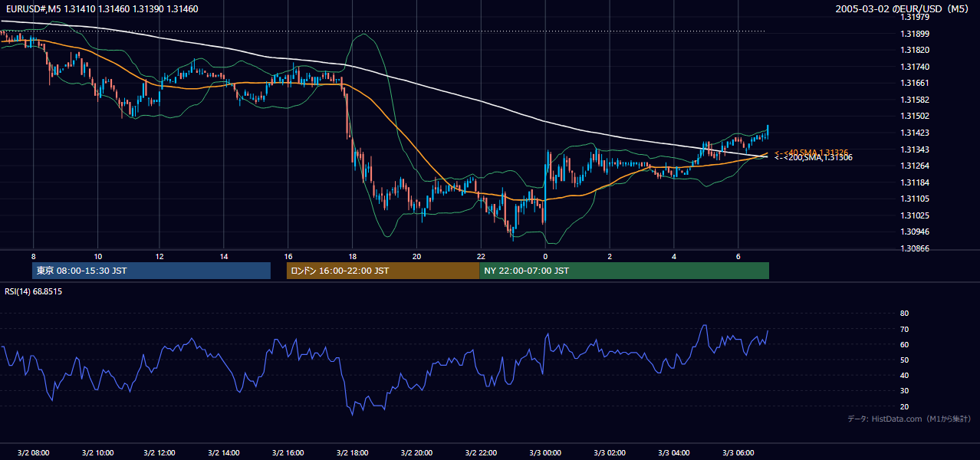Viewport: 980px width, 460px height.
Task: Click RSI scale value 80
Action: 904,314
